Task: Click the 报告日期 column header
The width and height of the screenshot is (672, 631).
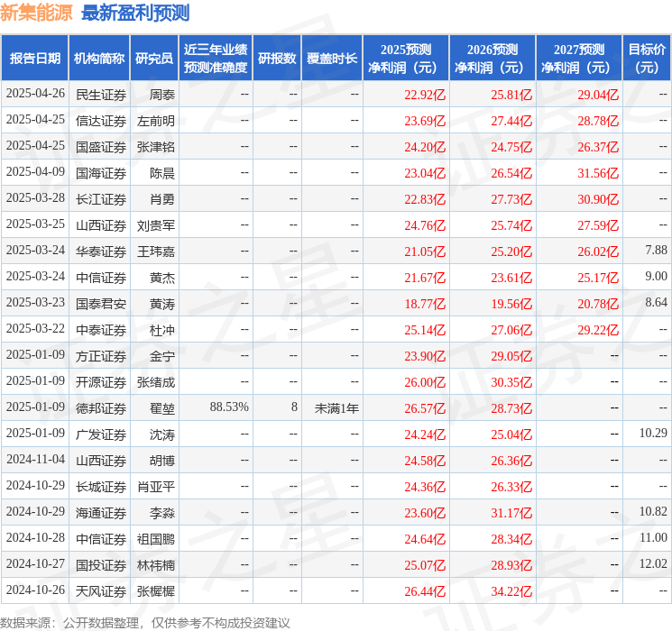Action: click(34, 59)
